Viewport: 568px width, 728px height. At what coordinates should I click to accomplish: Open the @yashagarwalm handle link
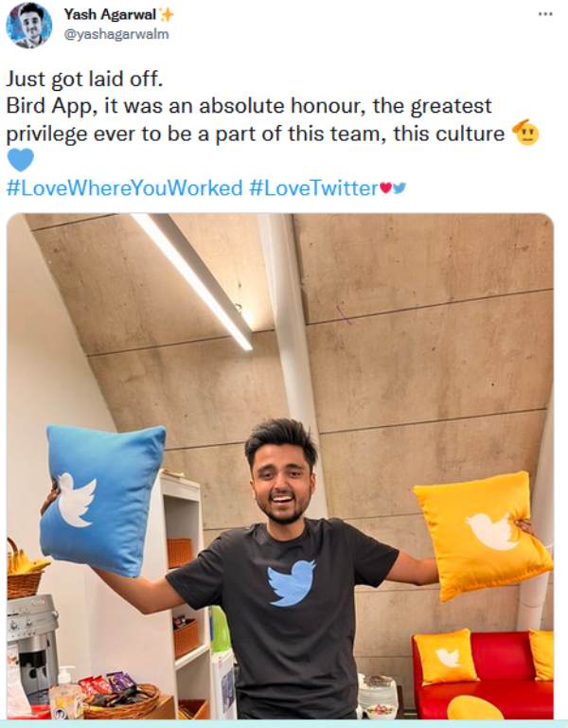click(x=115, y=34)
